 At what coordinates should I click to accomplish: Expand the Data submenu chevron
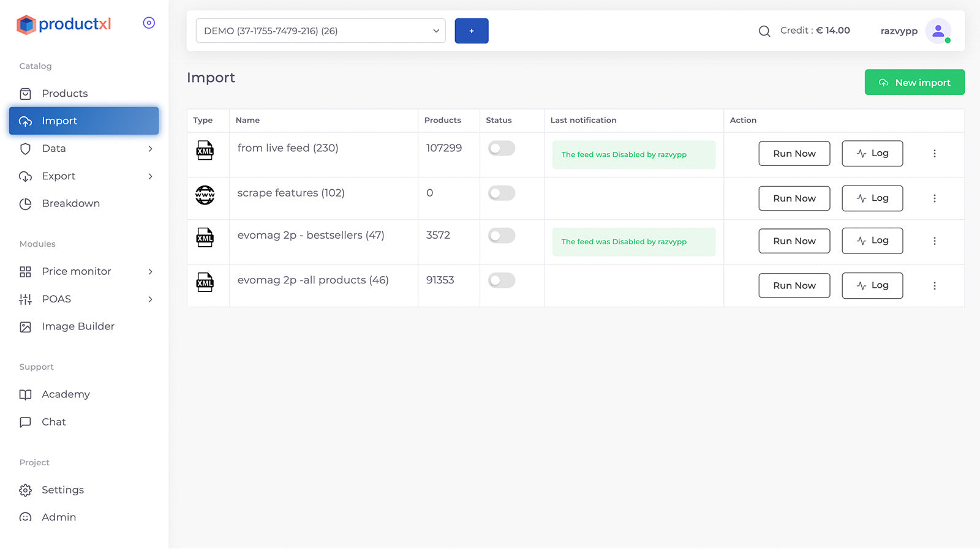tap(150, 149)
